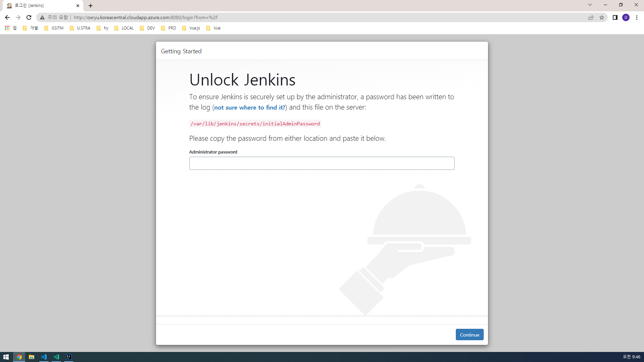Open a new browser tab
Image resolution: width=644 pixels, height=362 pixels.
point(91,6)
